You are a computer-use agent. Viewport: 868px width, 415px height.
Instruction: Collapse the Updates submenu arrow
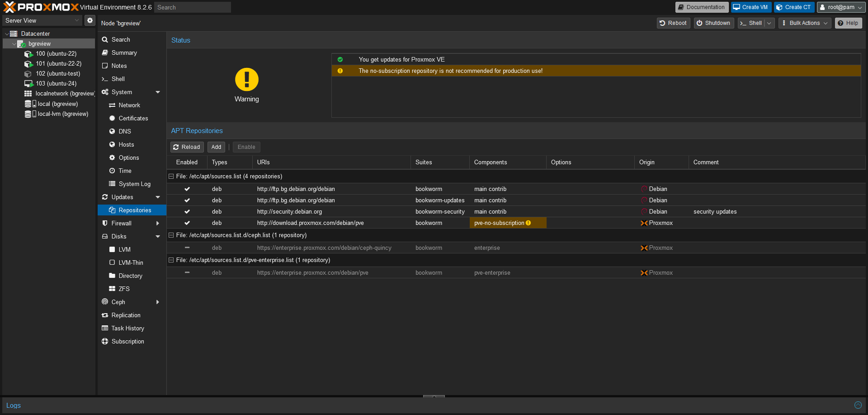[x=158, y=197]
